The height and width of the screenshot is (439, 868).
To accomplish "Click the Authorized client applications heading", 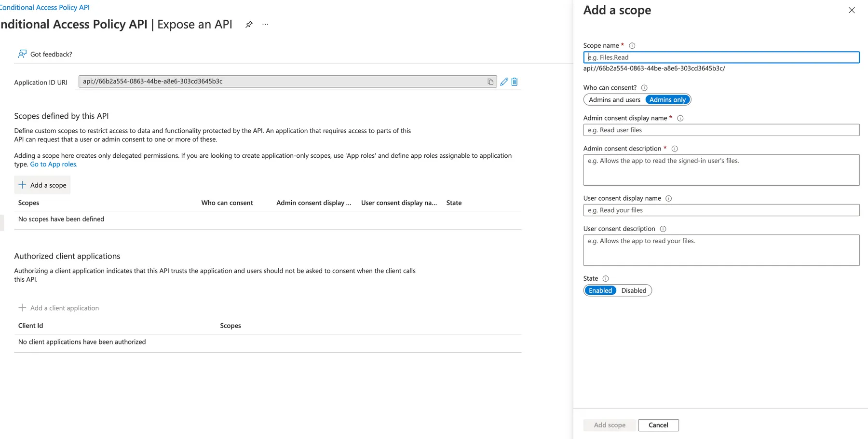I will click(67, 256).
